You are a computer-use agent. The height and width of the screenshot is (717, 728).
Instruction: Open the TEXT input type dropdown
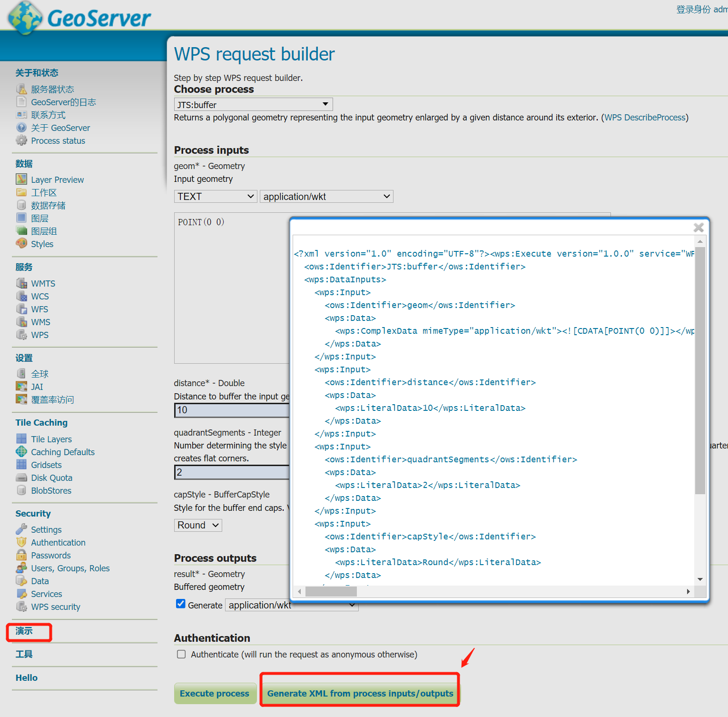[216, 197]
